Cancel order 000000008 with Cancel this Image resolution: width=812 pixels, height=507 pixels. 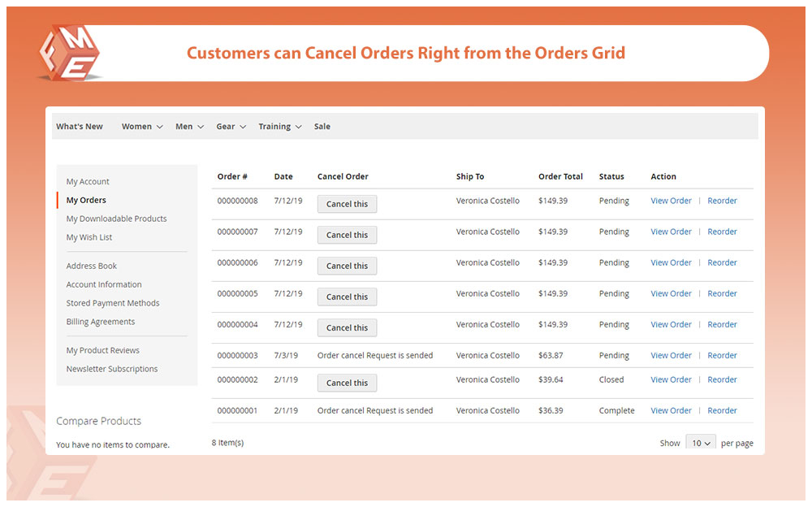[347, 204]
